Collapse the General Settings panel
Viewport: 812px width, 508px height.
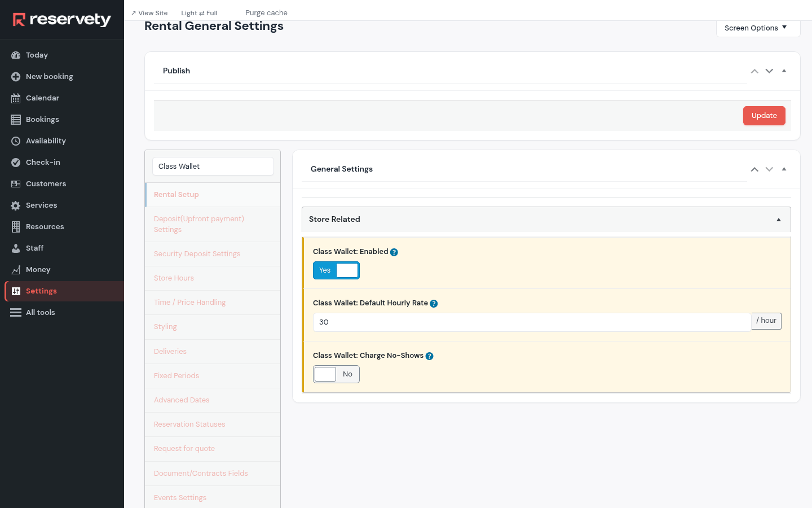tap(784, 169)
